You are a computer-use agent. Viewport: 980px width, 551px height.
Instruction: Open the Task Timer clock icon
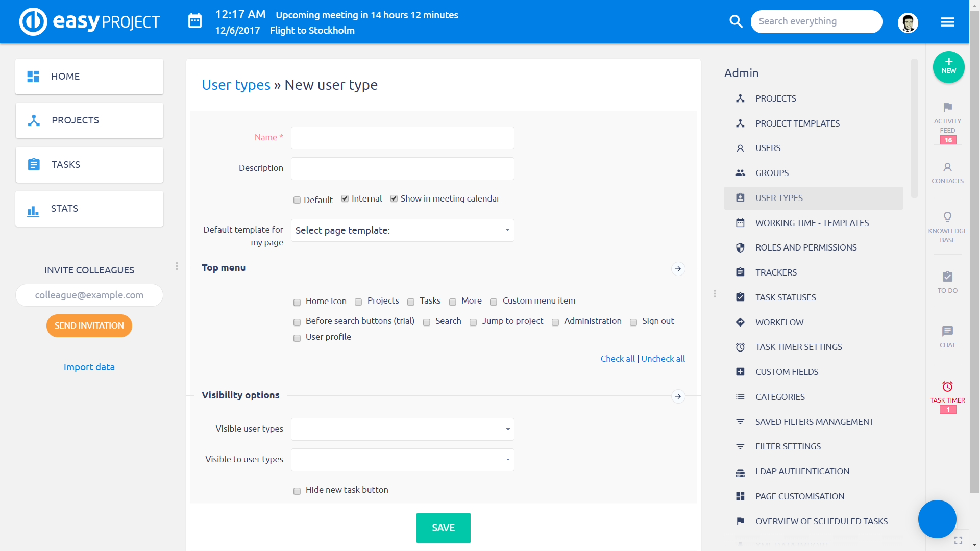click(x=947, y=386)
